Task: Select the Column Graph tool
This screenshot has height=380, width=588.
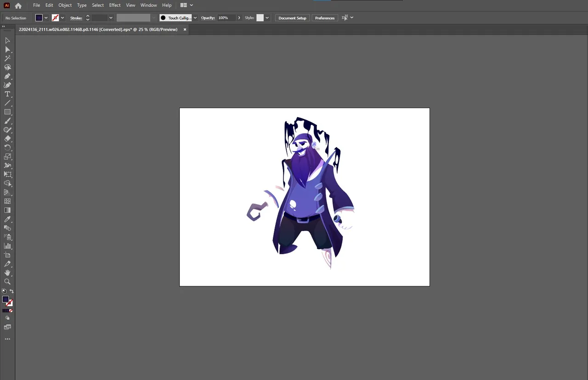Action: pyautogui.click(x=7, y=246)
